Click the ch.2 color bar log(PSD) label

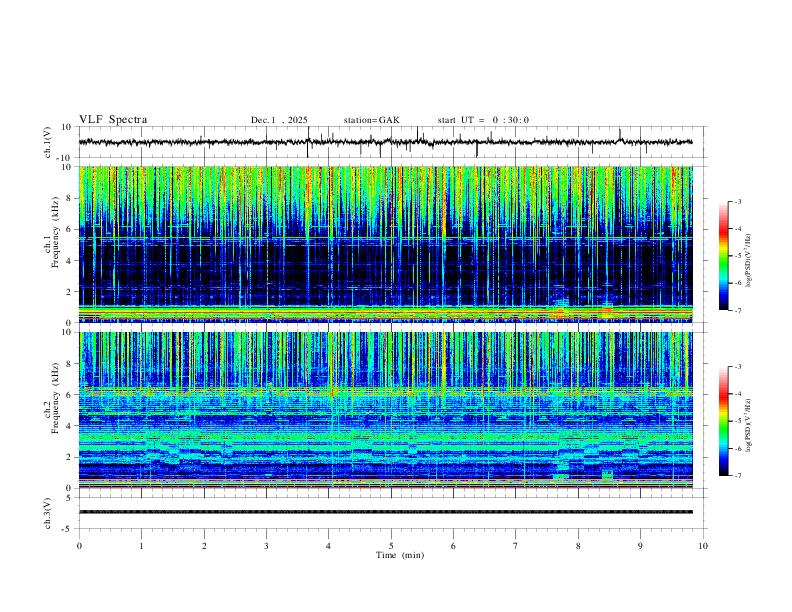tap(748, 425)
